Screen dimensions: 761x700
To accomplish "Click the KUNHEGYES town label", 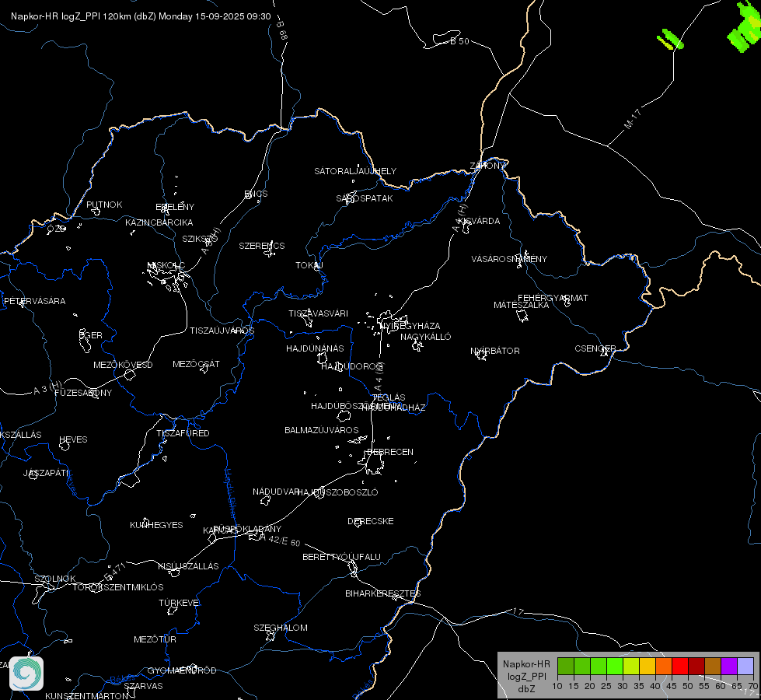I will (156, 525).
